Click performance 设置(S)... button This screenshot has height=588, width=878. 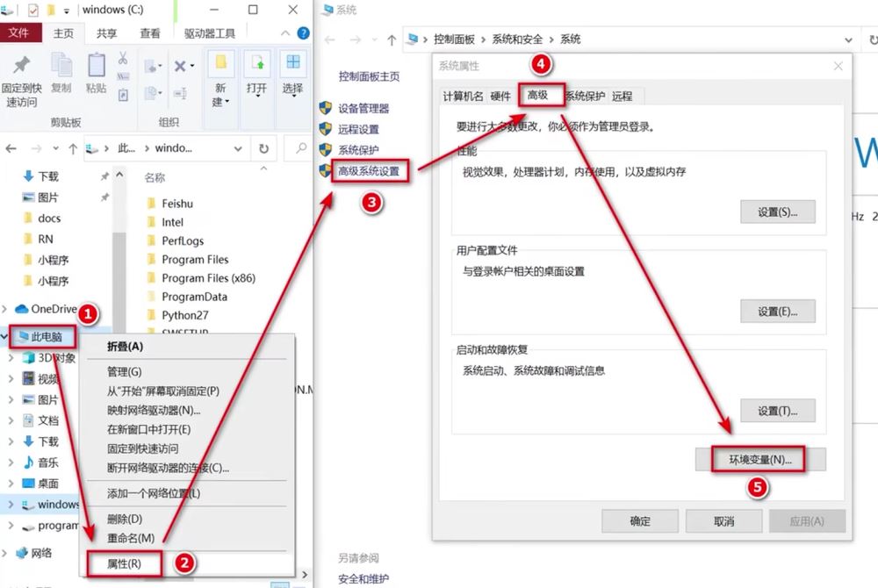pyautogui.click(x=777, y=212)
